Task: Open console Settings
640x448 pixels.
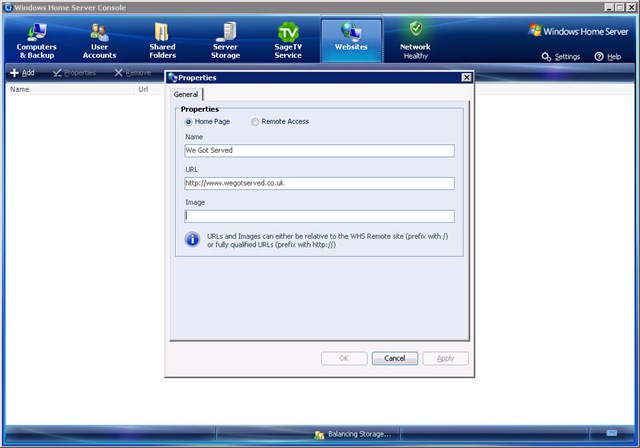Action: click(x=561, y=57)
